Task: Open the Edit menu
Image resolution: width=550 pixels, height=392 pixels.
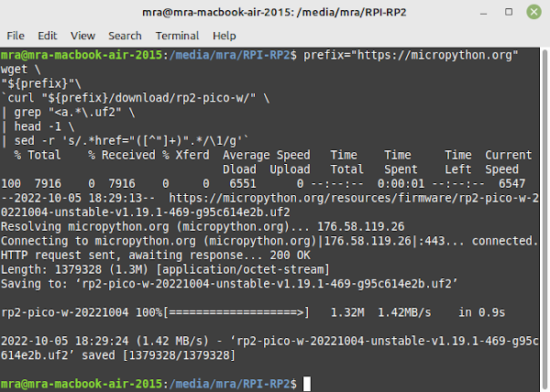Action: tap(48, 36)
